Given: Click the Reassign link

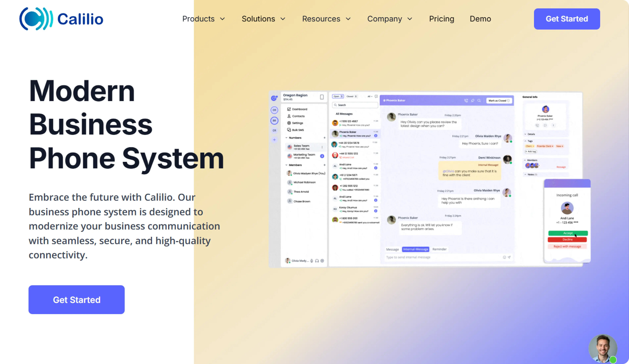Looking at the screenshot, I should click(x=561, y=167).
